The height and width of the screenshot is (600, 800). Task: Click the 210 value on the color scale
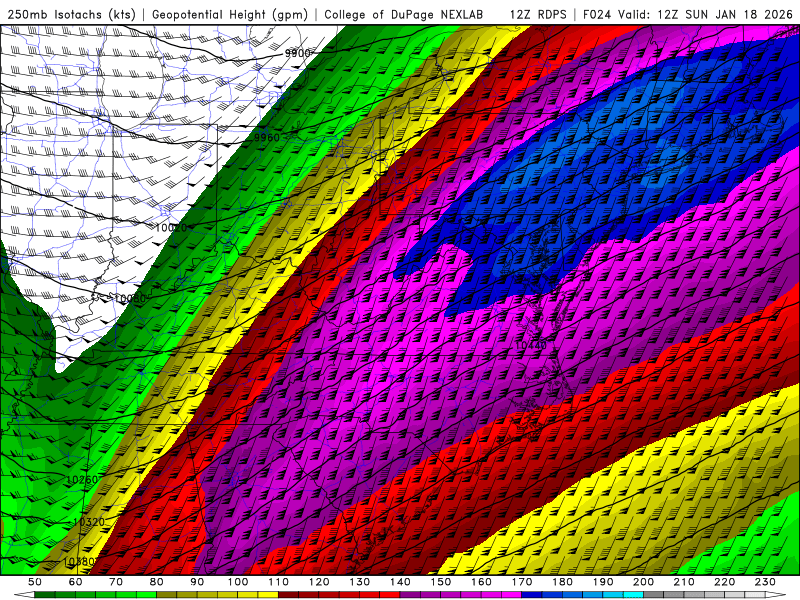[x=684, y=582]
